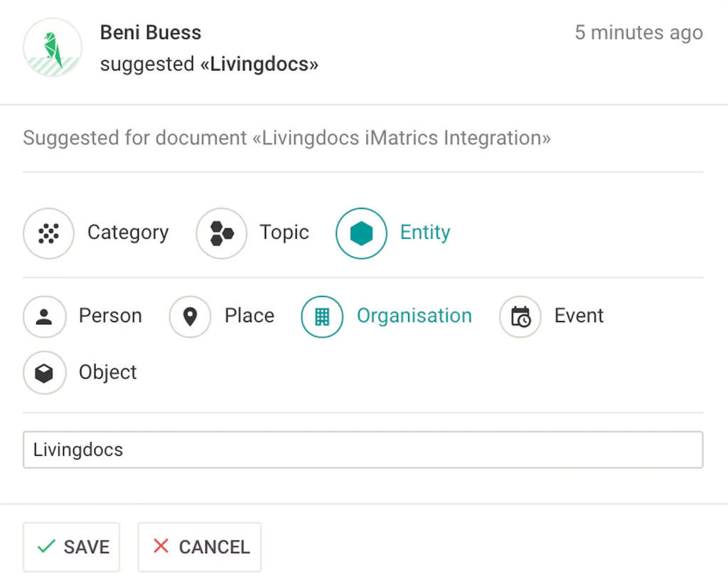Click the Event label
Image resolution: width=728 pixels, height=588 pixels.
point(579,316)
